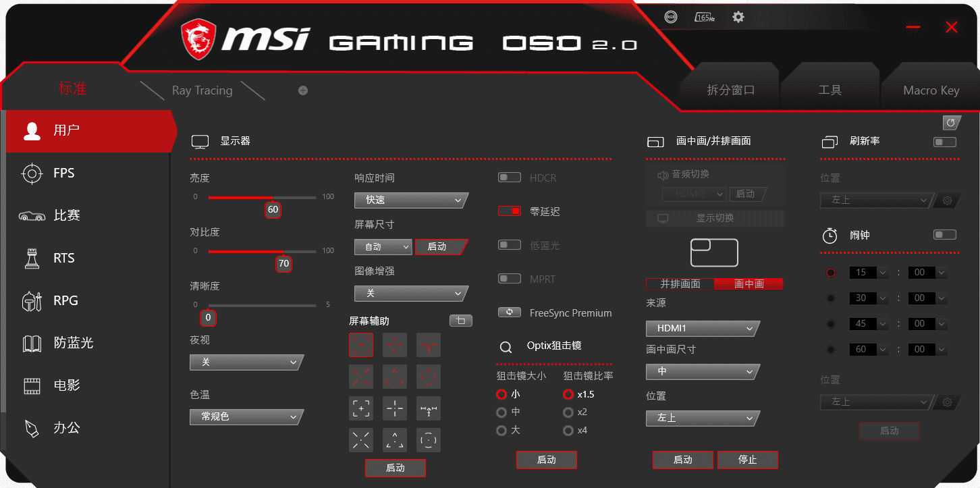Click 启动 under Optix sniper scope
Image resolution: width=980 pixels, height=488 pixels.
pos(547,460)
